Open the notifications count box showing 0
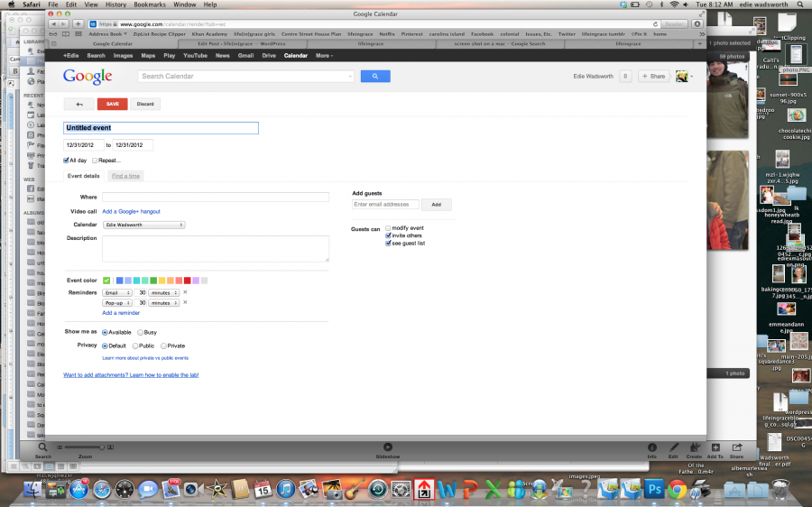Viewport: 812px width, 507px height. tap(625, 76)
